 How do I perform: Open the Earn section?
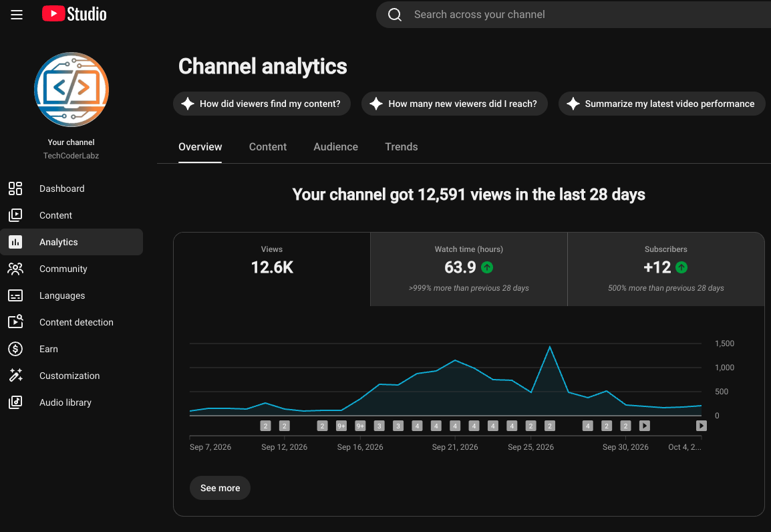pos(71,349)
